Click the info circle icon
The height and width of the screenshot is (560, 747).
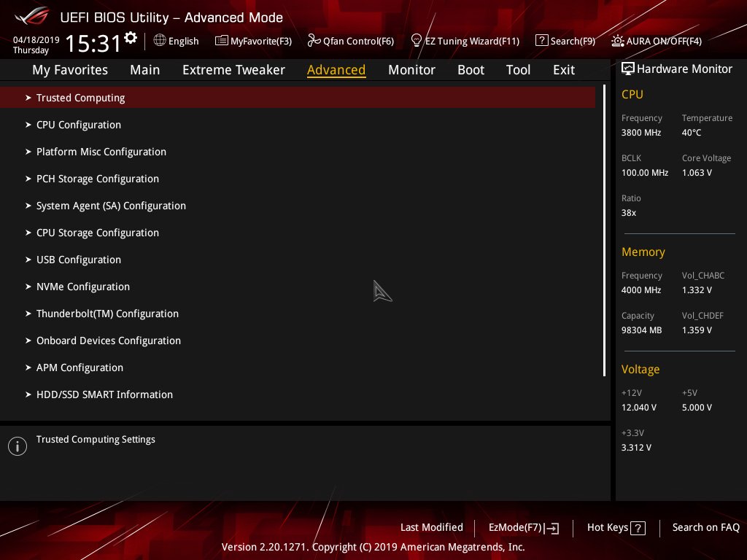[x=18, y=446]
